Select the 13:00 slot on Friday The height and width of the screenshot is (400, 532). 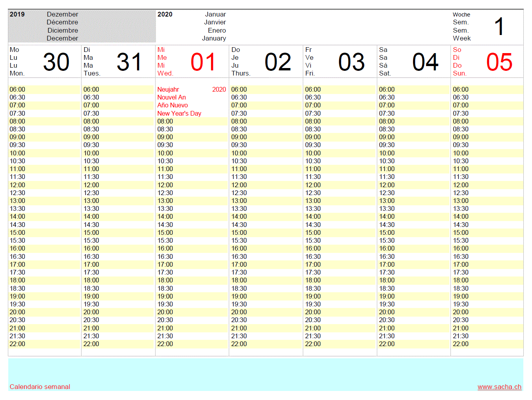(x=340, y=201)
